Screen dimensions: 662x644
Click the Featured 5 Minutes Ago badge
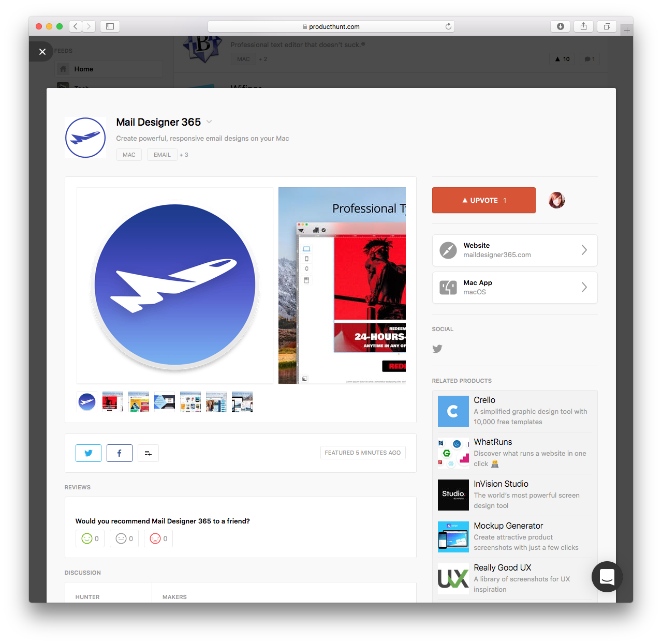pyautogui.click(x=363, y=453)
